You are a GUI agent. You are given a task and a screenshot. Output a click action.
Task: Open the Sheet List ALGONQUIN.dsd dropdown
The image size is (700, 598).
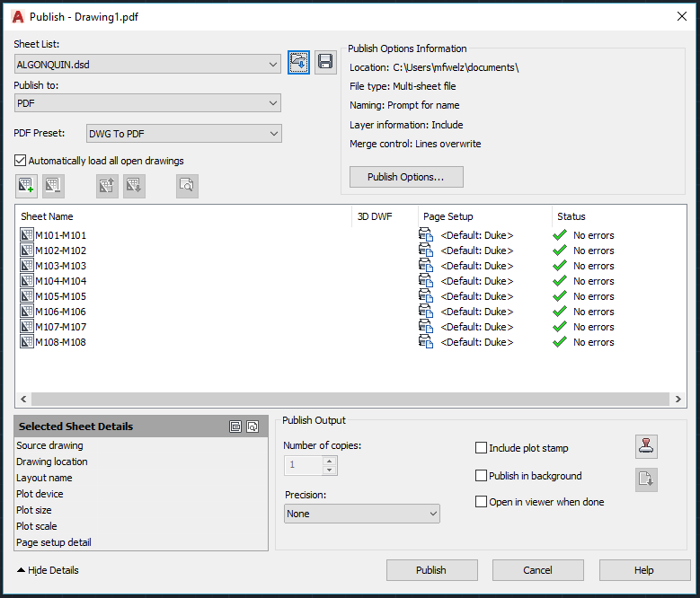pos(147,65)
